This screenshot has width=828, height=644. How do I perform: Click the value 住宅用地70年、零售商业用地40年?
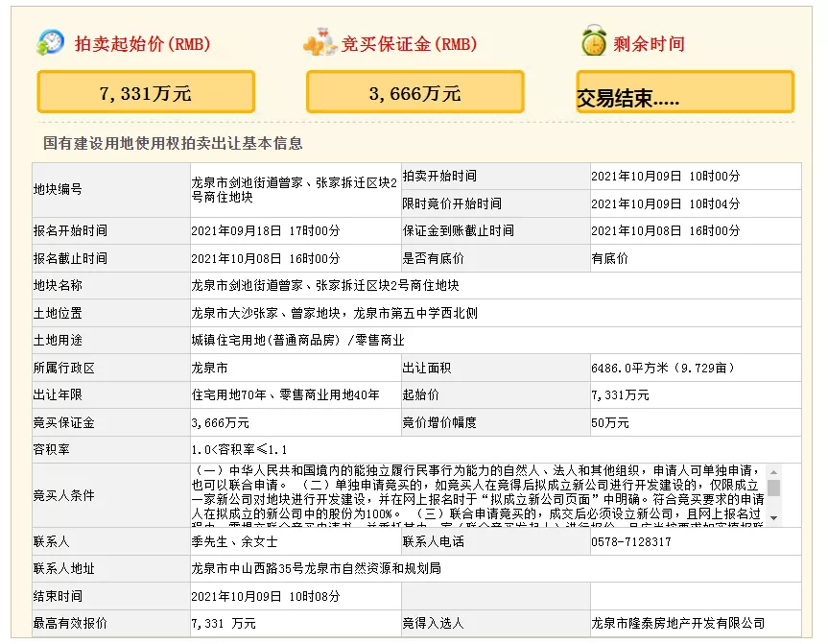coord(285,394)
